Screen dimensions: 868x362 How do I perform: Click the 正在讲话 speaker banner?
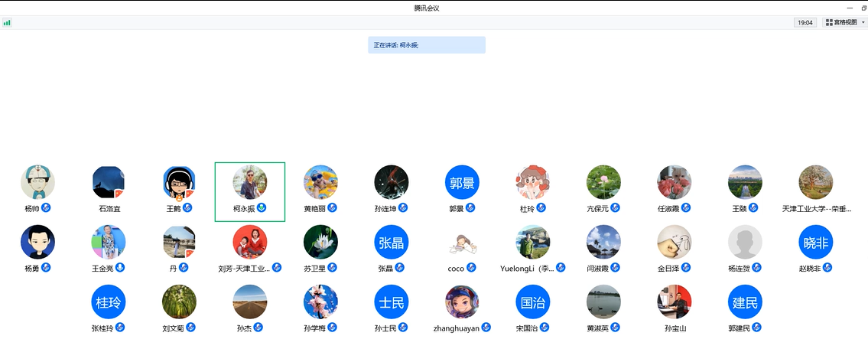[426, 45]
